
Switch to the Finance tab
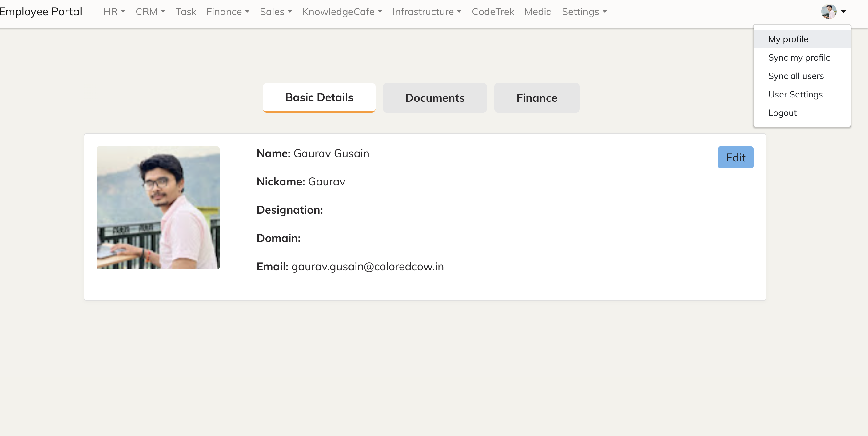537,98
